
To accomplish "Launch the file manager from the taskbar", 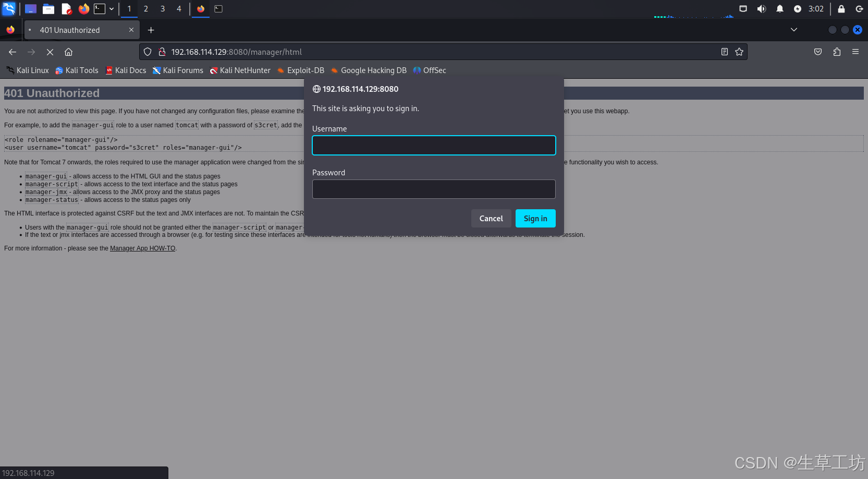I will (x=48, y=9).
